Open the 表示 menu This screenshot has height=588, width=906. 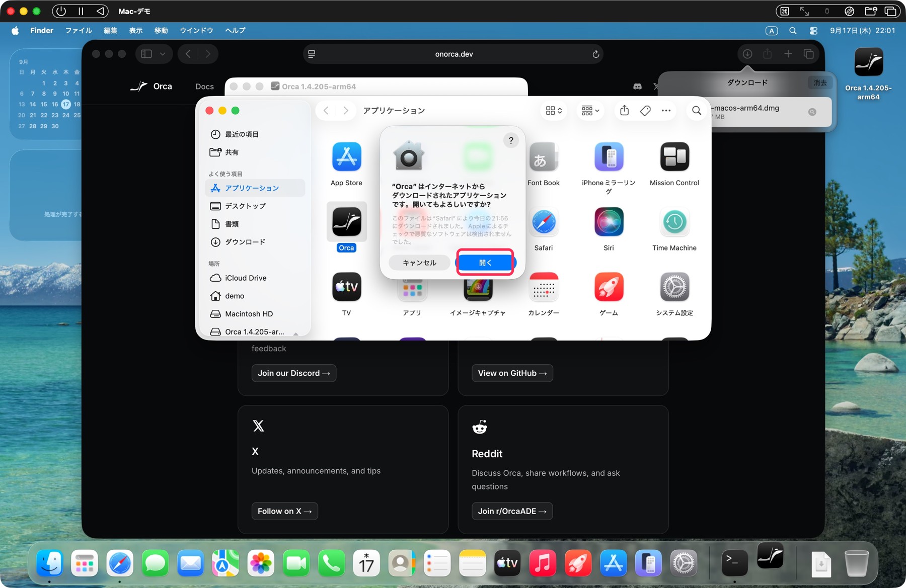coord(136,31)
